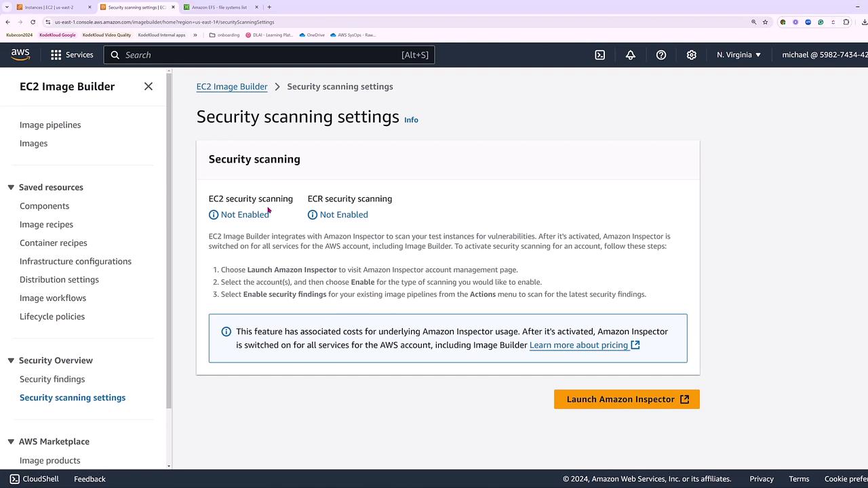Open Lifecycle policies in the sidebar
This screenshot has height=488, width=868.
click(x=52, y=317)
